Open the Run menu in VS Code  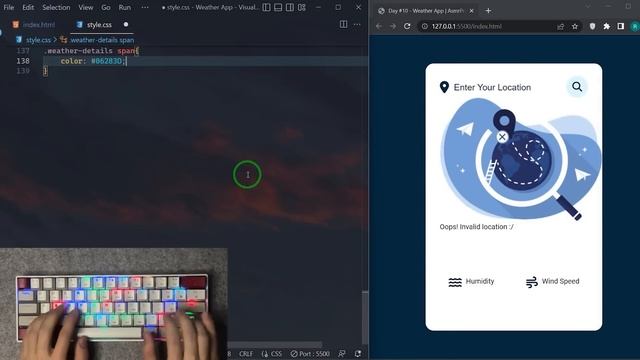124,7
